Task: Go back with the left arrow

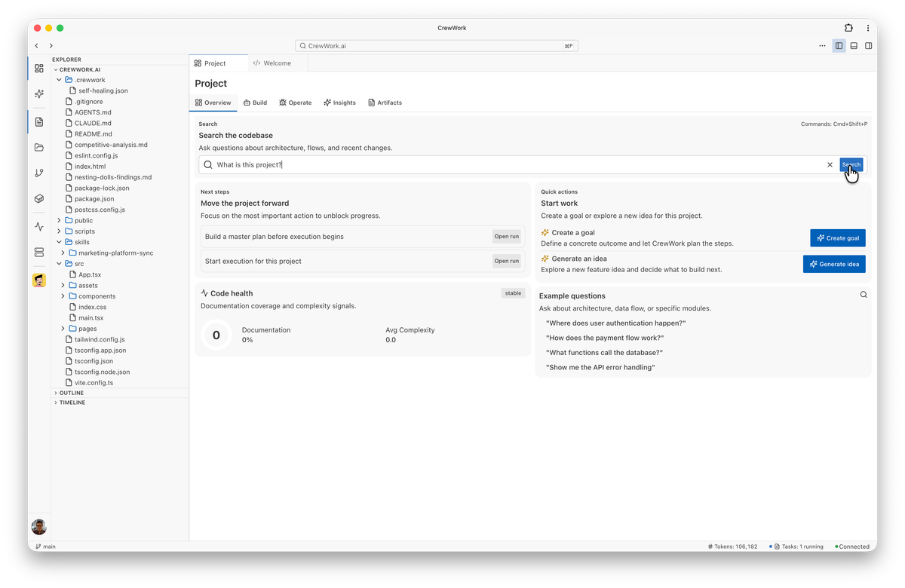Action: tap(36, 46)
